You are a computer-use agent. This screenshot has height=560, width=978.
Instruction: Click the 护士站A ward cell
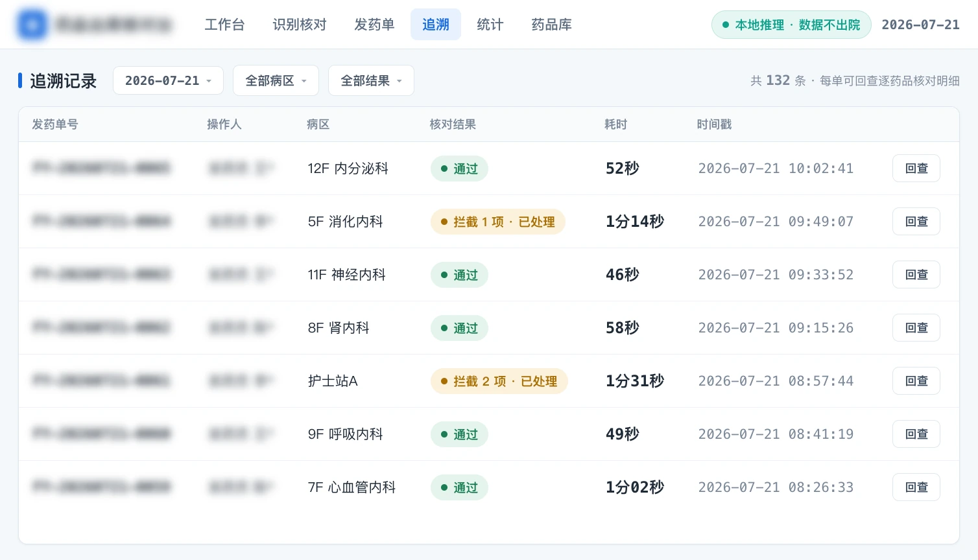click(x=333, y=381)
